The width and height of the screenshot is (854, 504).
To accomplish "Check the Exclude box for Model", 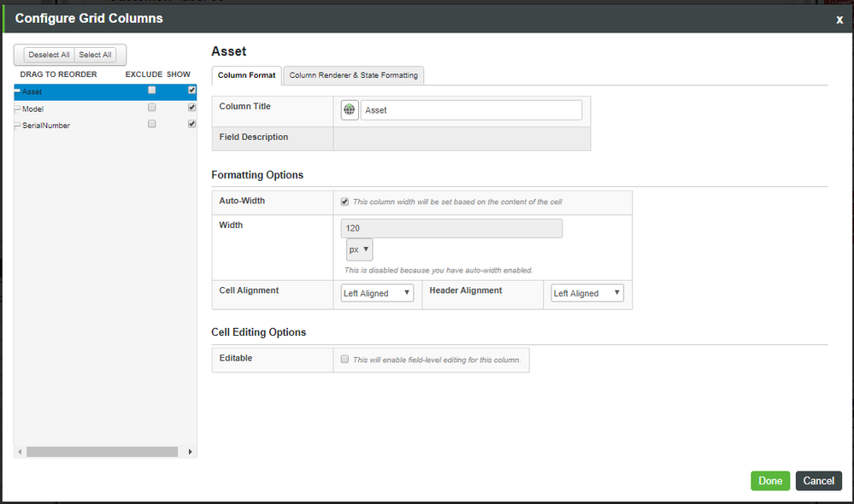I will [x=151, y=107].
